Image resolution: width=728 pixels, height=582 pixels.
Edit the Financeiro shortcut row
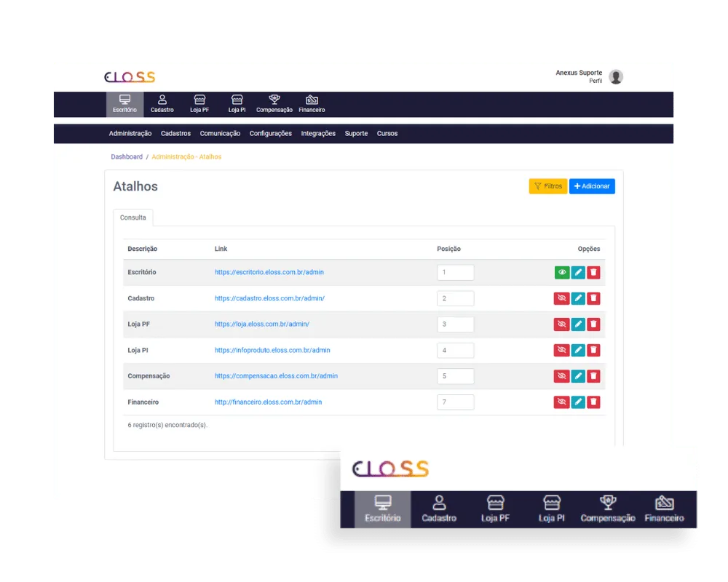(578, 402)
